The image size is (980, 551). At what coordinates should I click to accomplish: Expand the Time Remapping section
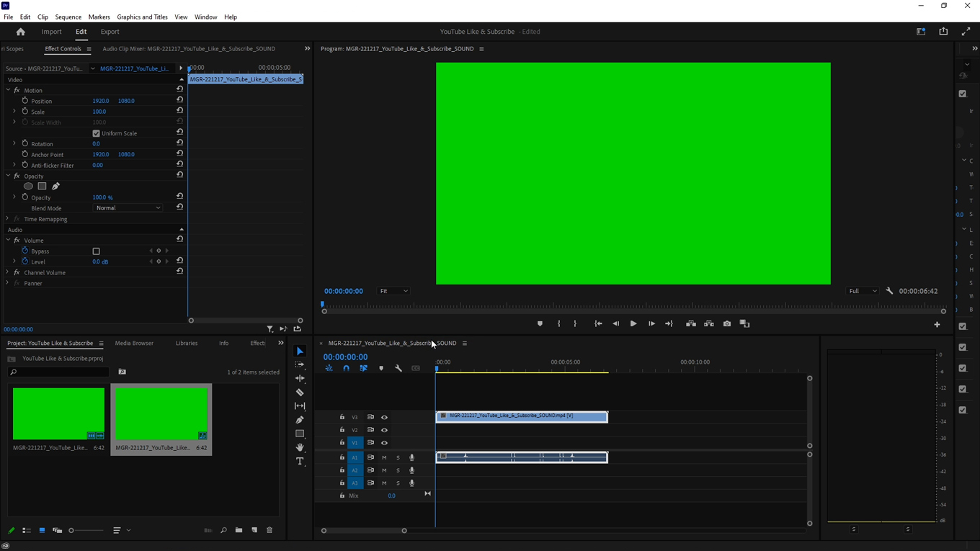pyautogui.click(x=6, y=218)
